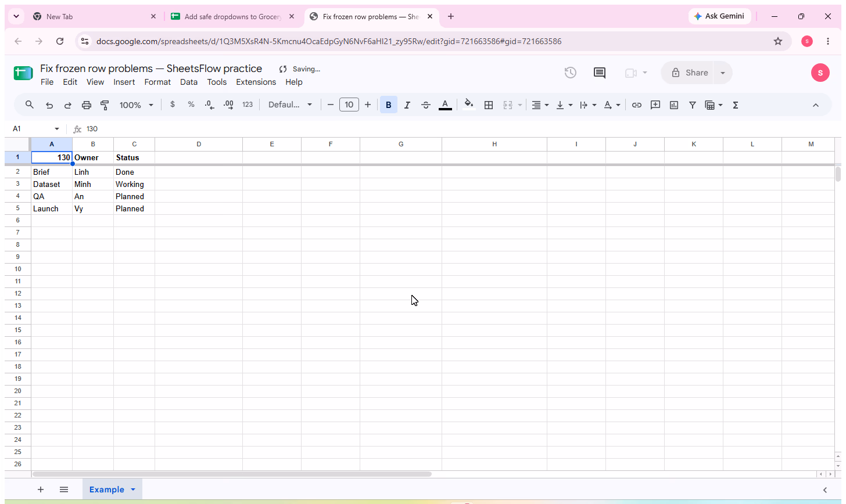846x504 pixels.
Task: Open the zoom 100% dropdown
Action: click(137, 105)
